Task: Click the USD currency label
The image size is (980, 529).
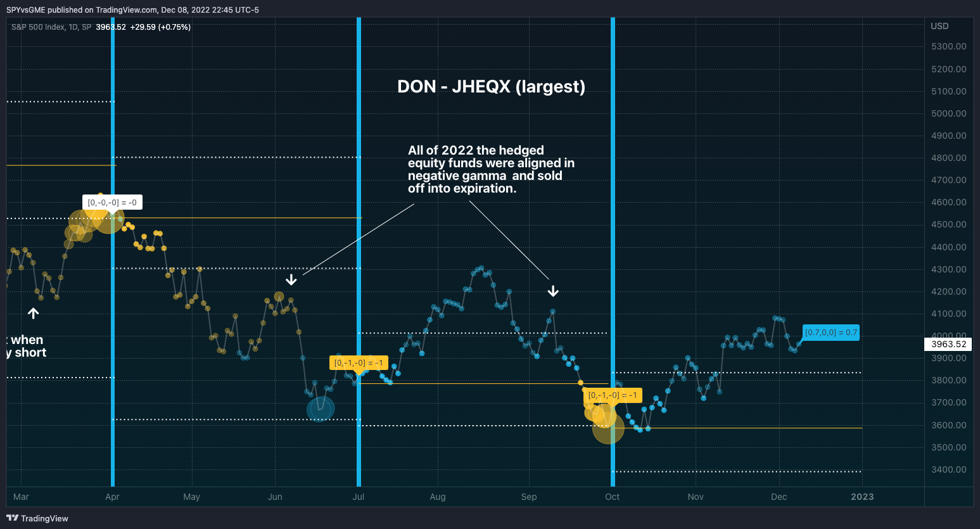Action: point(939,27)
